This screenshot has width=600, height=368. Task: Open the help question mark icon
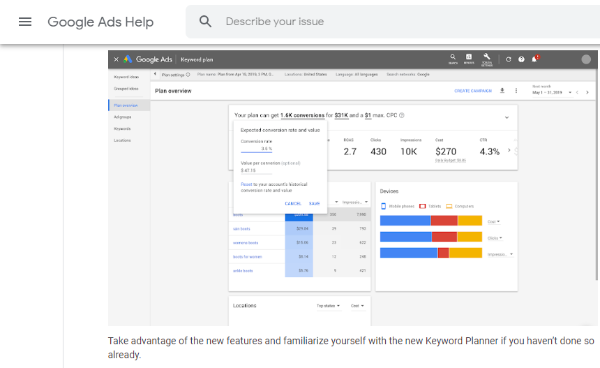click(x=521, y=59)
